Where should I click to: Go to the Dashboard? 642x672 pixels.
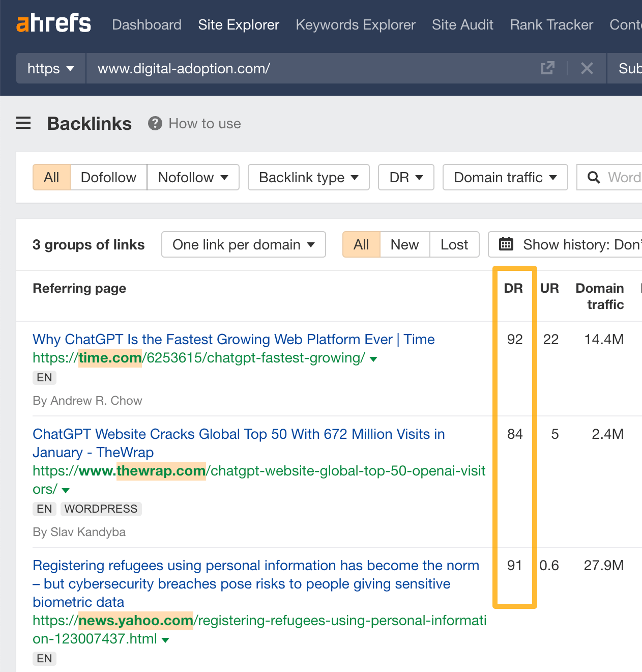(147, 24)
